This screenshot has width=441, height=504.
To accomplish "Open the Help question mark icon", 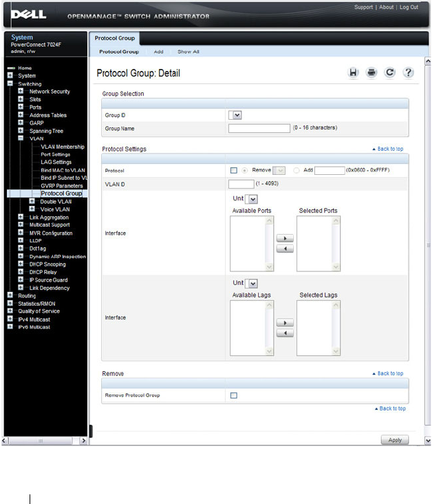I will click(x=408, y=73).
